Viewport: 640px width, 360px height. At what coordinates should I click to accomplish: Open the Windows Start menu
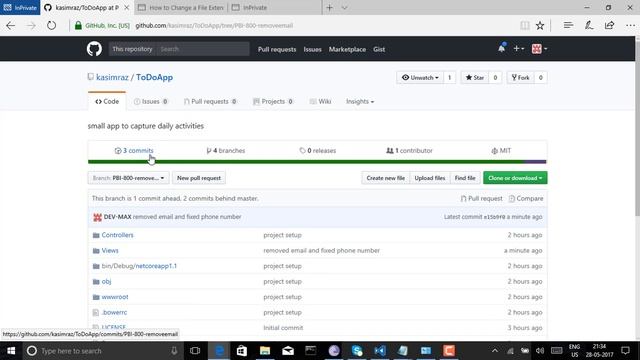pos(11,351)
